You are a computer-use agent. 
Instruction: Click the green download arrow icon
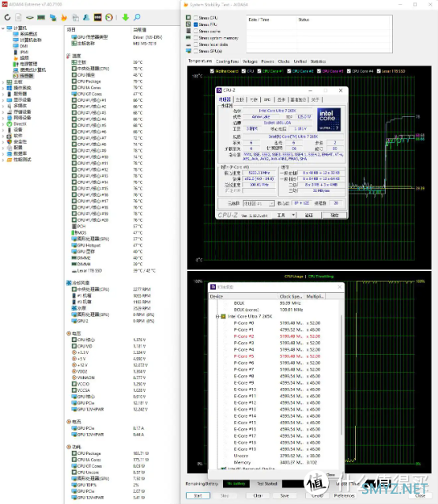(126, 17)
